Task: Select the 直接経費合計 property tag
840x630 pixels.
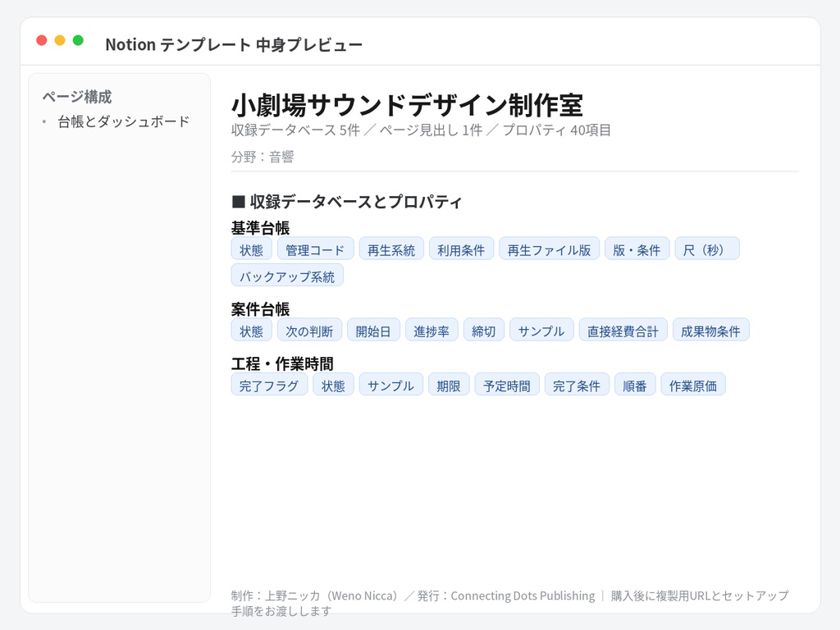Action: click(x=623, y=331)
